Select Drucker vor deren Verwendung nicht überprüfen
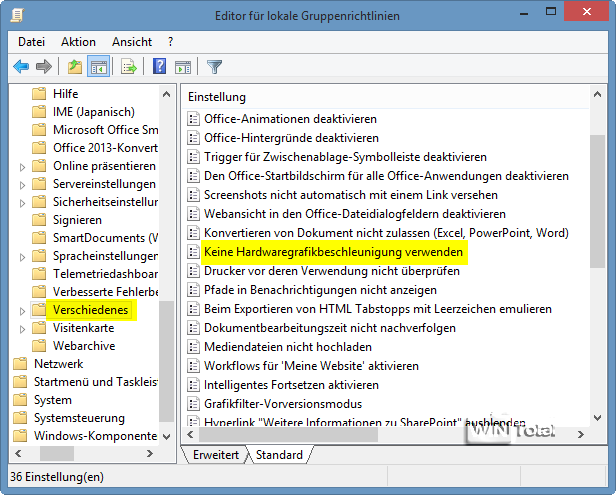This screenshot has height=495, width=616. pos(332,271)
